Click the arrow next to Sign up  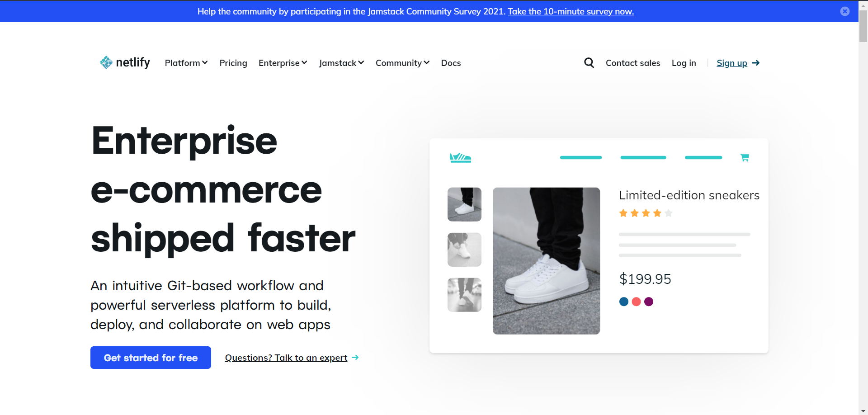pos(755,63)
